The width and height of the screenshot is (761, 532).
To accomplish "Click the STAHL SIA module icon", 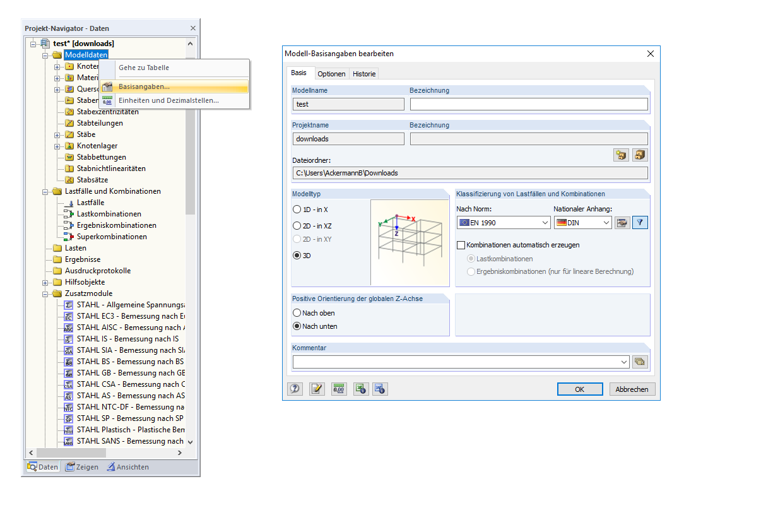I will tap(69, 350).
